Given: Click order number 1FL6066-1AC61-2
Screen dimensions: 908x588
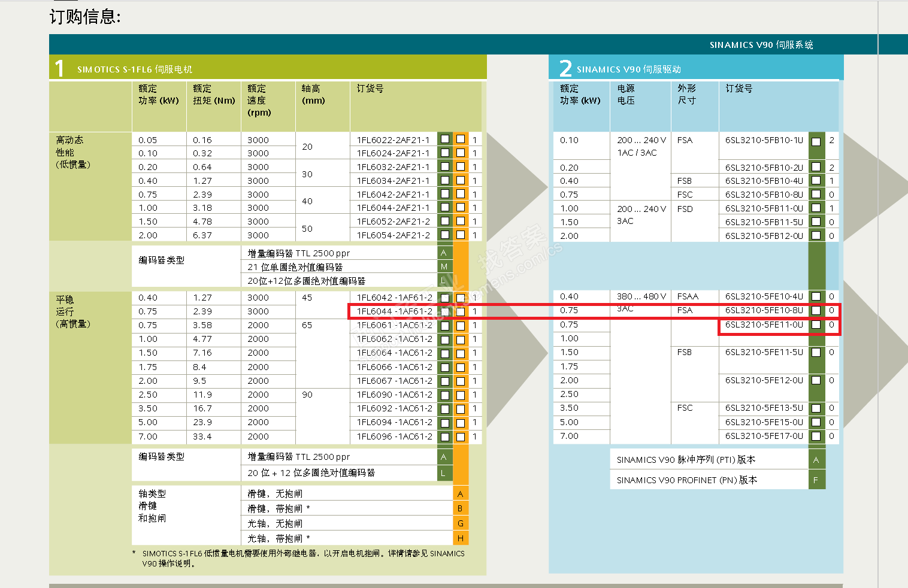Looking at the screenshot, I should pos(395,367).
